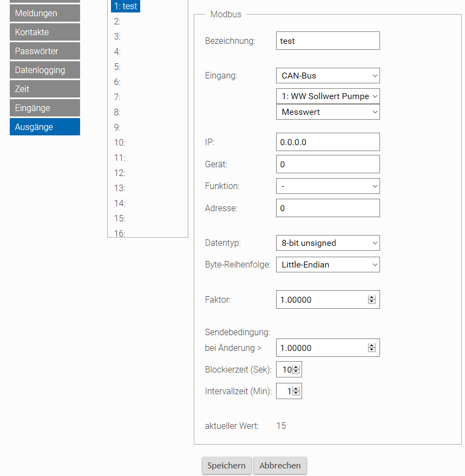The image size is (465, 476).
Task: Click the Bezeichnung text field
Action: pyautogui.click(x=328, y=41)
